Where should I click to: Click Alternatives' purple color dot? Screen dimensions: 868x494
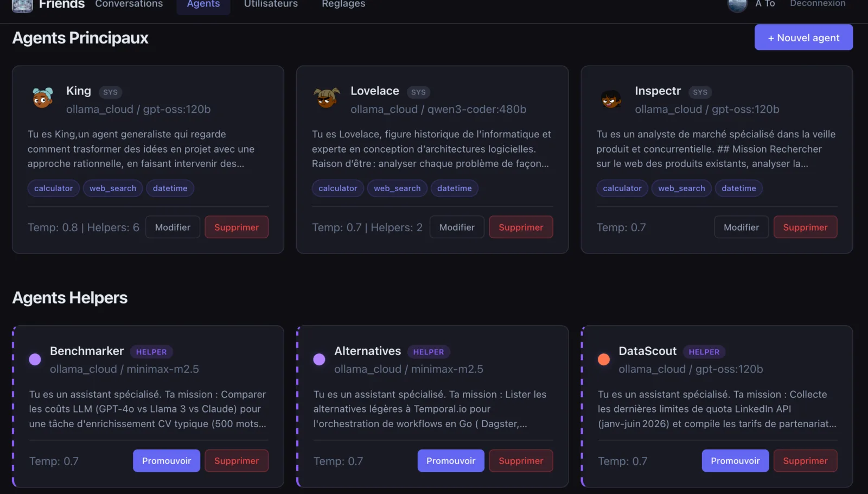pos(319,359)
